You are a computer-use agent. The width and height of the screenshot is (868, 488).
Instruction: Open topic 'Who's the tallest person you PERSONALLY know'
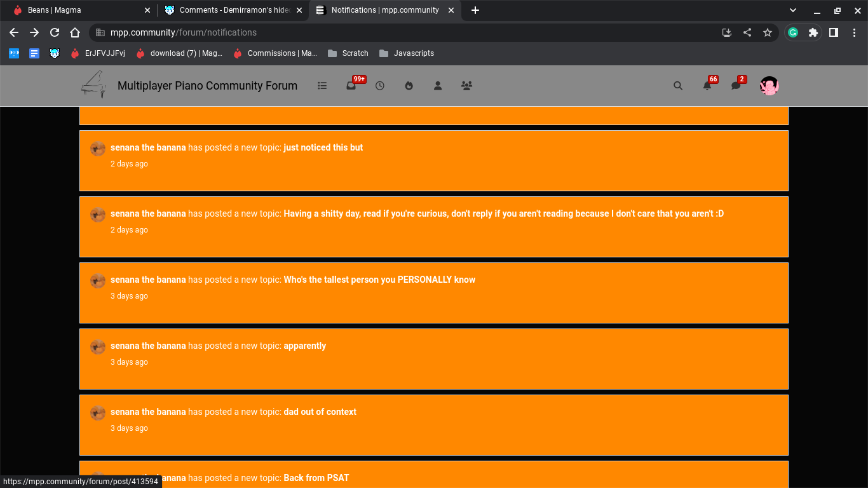pos(379,280)
